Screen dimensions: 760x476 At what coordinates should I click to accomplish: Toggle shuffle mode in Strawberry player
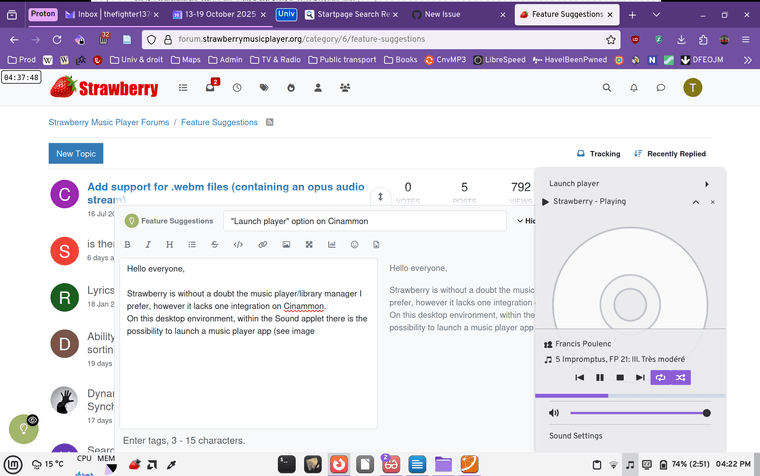tap(680, 377)
